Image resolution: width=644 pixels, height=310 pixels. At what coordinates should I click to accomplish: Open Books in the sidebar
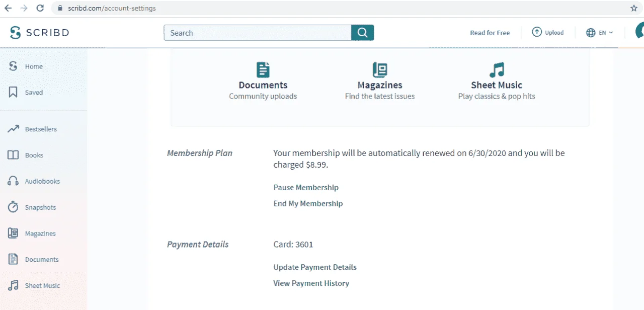(x=34, y=155)
